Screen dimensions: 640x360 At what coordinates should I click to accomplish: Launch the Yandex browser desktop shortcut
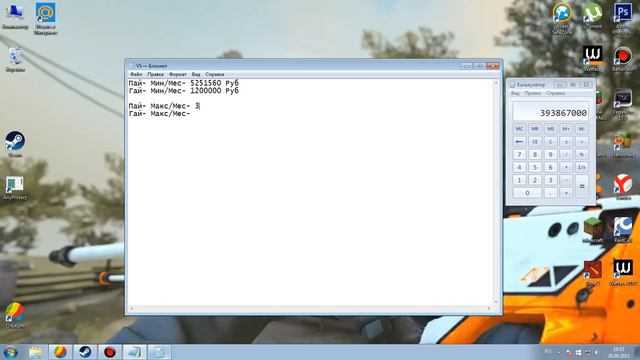623,186
